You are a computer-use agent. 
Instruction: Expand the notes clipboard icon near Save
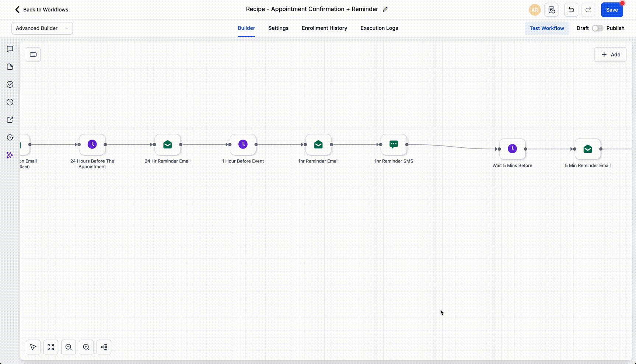tap(551, 10)
